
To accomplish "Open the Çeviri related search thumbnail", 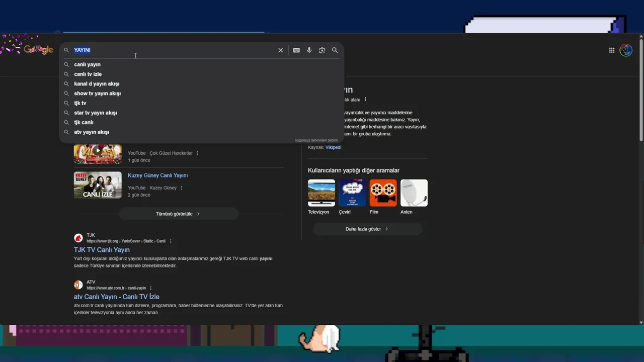I will 352,193.
